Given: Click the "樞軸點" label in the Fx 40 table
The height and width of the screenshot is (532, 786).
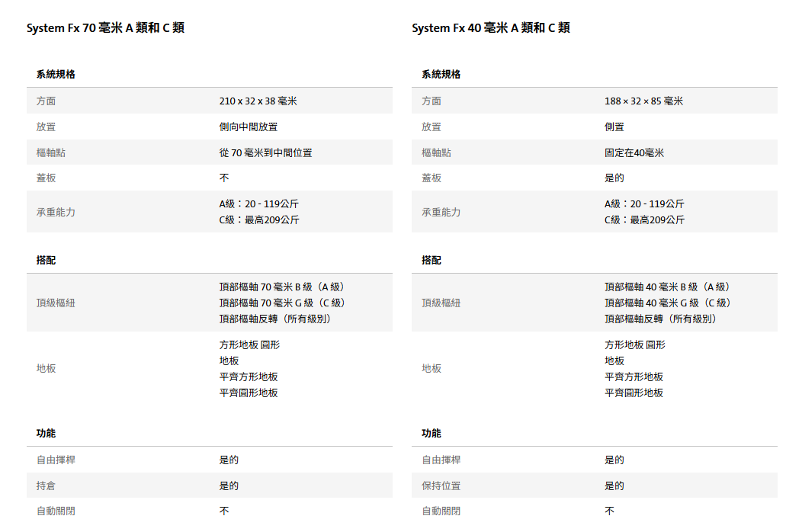Looking at the screenshot, I should pos(436,152).
